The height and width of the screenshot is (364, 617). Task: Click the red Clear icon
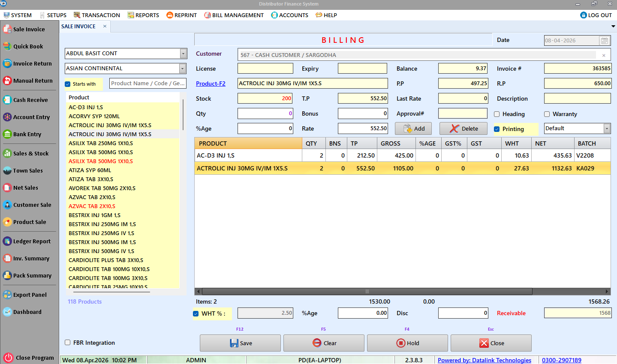(317, 343)
